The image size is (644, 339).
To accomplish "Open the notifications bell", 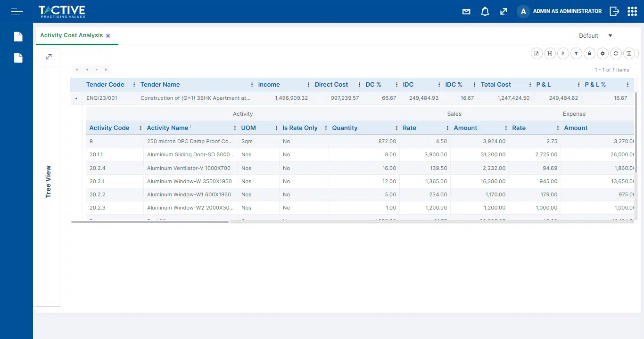I will tap(485, 11).
